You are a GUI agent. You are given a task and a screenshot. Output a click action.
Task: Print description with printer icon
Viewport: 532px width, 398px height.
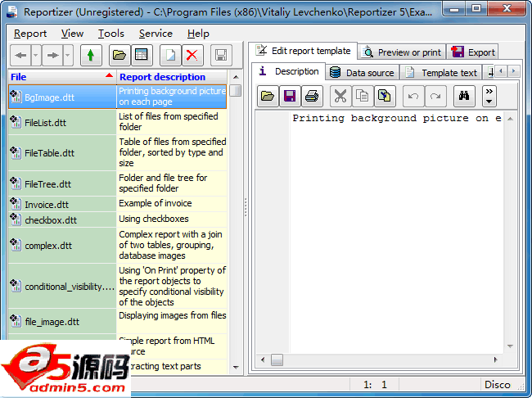(x=312, y=96)
